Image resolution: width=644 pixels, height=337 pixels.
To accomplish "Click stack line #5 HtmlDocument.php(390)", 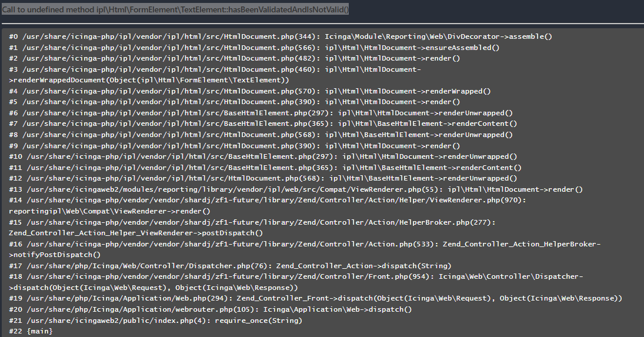I will coord(235,102).
